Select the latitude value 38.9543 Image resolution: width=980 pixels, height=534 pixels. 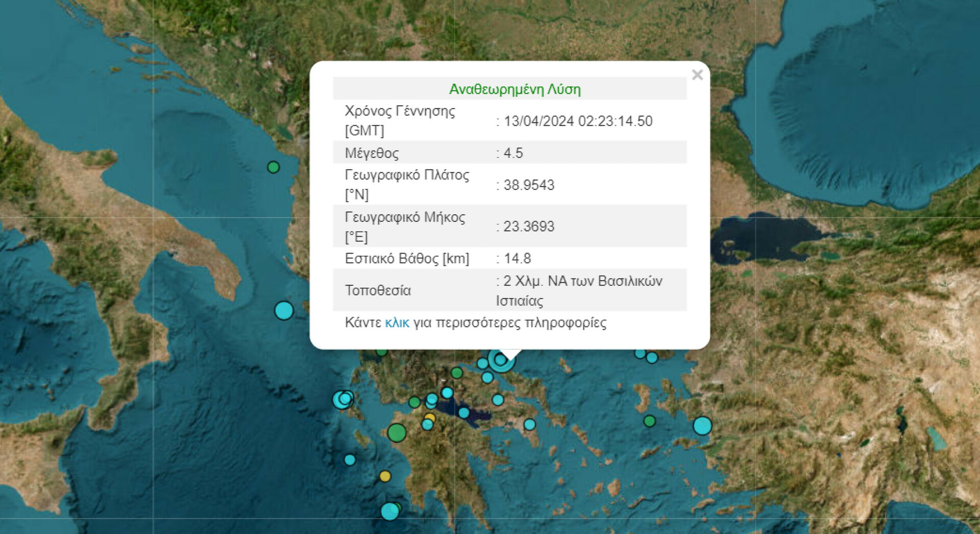[529, 185]
